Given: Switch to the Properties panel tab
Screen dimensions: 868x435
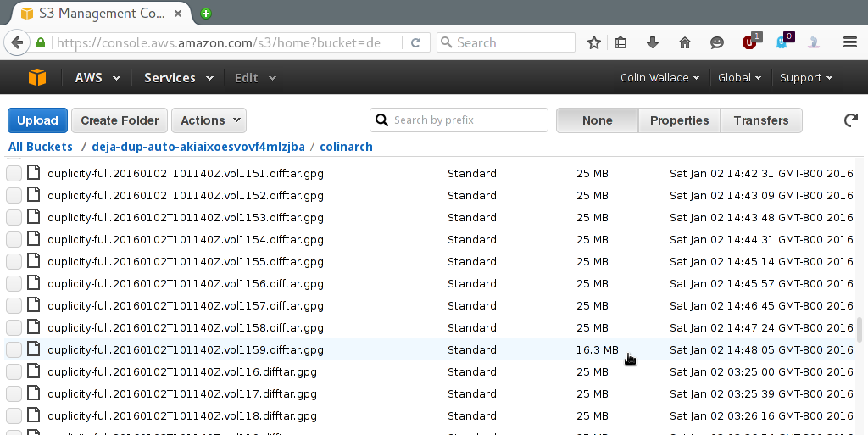Looking at the screenshot, I should 679,120.
